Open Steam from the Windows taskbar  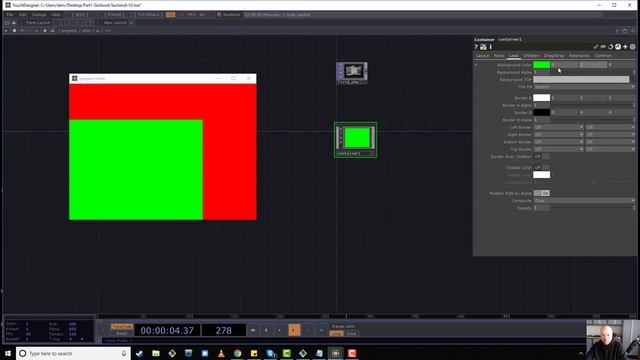coord(140,353)
